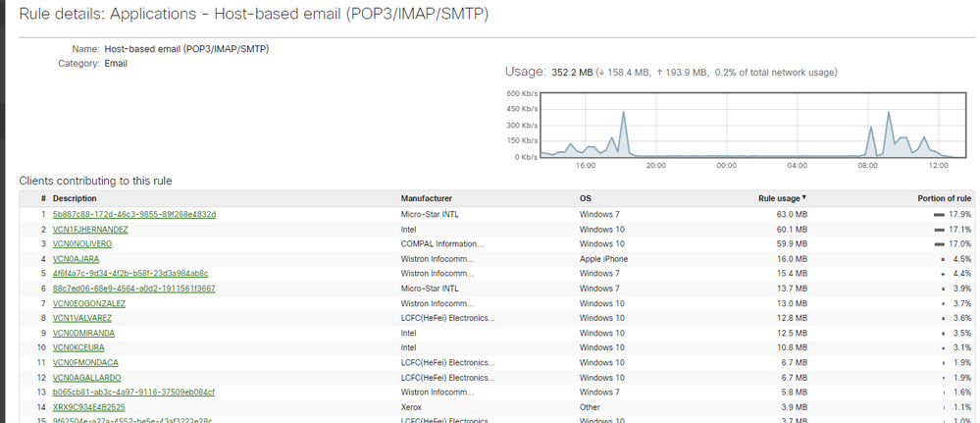Select the 59.9 MB rule usage cell

click(794, 244)
